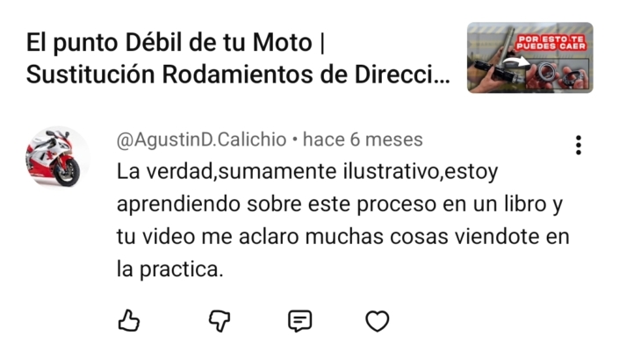Select comment text 'La verdad,sumamente ilustrativo,estoy'
This screenshot has width=619, height=364.
(307, 172)
